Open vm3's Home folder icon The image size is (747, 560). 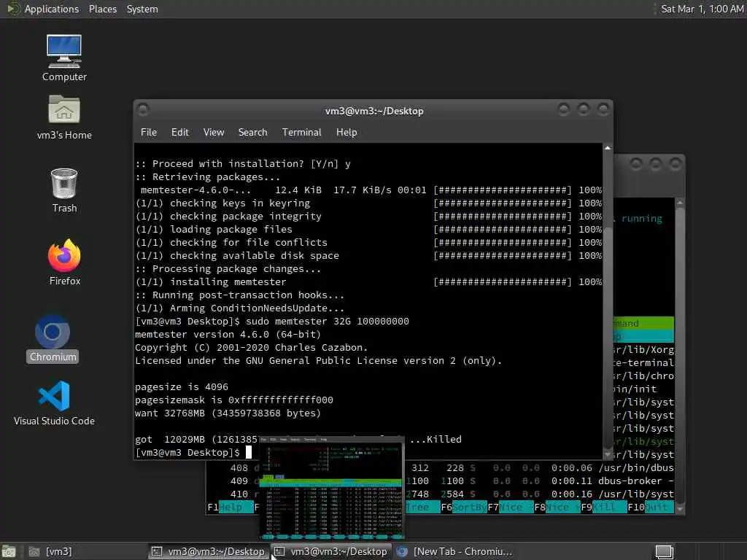pos(64,117)
